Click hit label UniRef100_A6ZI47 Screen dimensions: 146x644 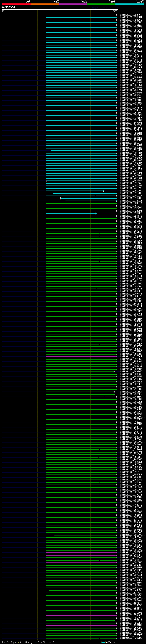131,585
